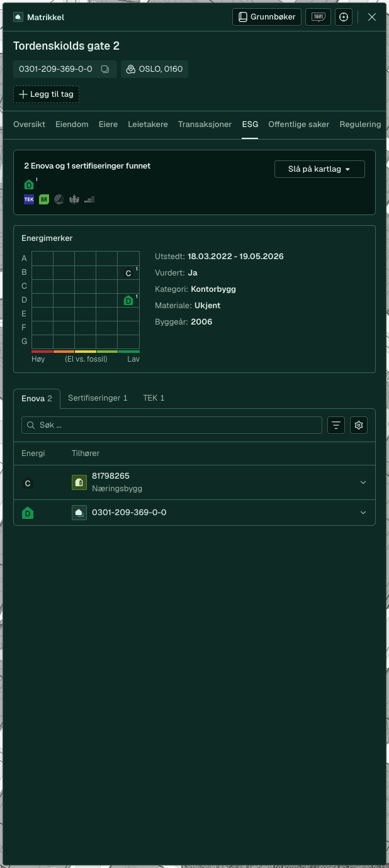Click the green Lav segment of color scale

[129, 352]
